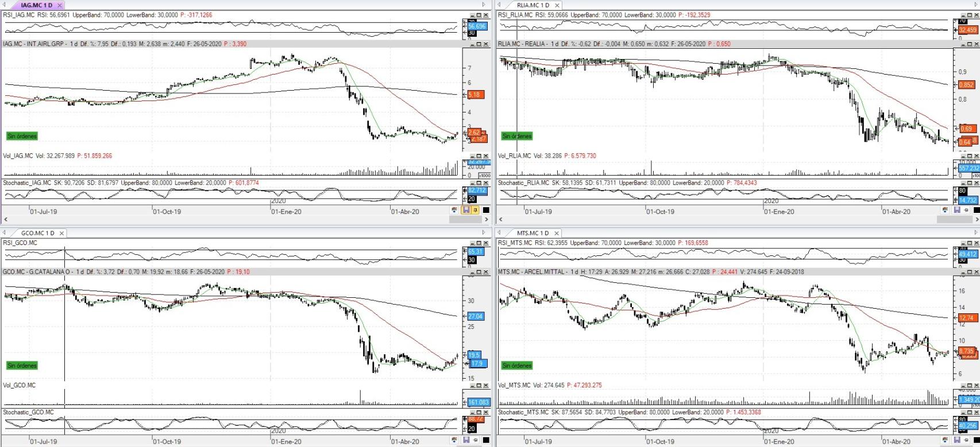The width and height of the screenshot is (980, 447).
Task: Open black background color swatch in GCO.MC chart
Action: tap(486, 440)
